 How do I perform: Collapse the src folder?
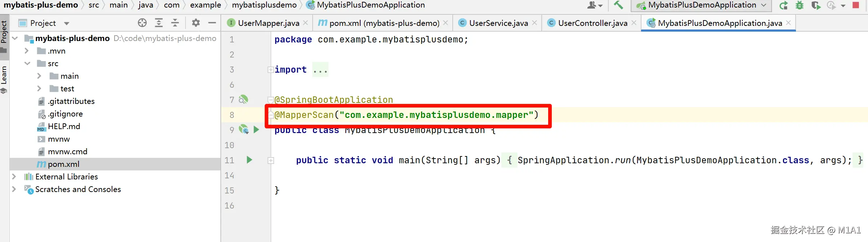click(27, 63)
